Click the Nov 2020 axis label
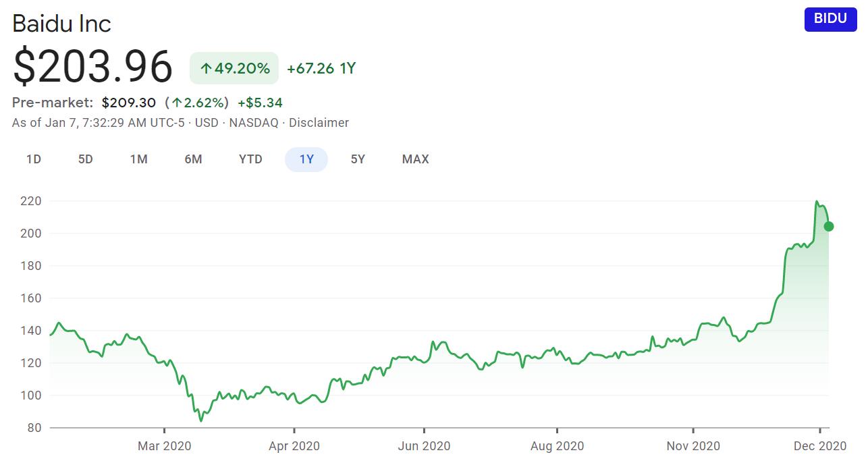 pos(693,446)
